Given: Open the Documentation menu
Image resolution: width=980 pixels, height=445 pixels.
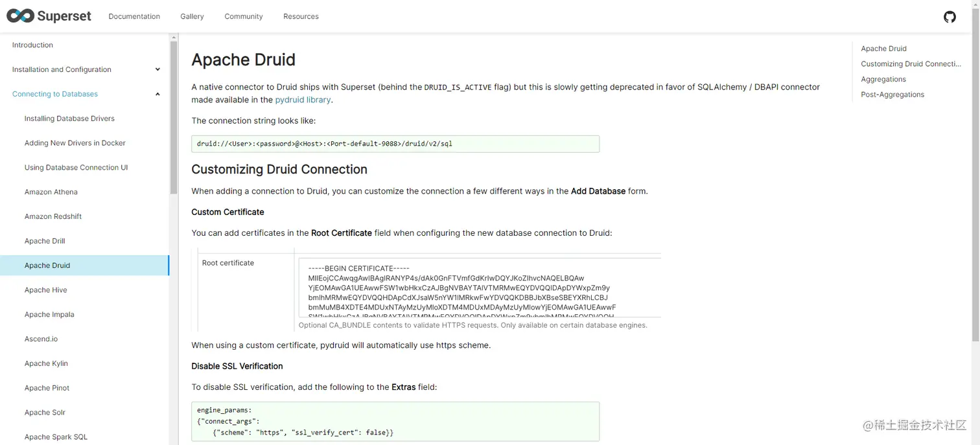Looking at the screenshot, I should [134, 17].
